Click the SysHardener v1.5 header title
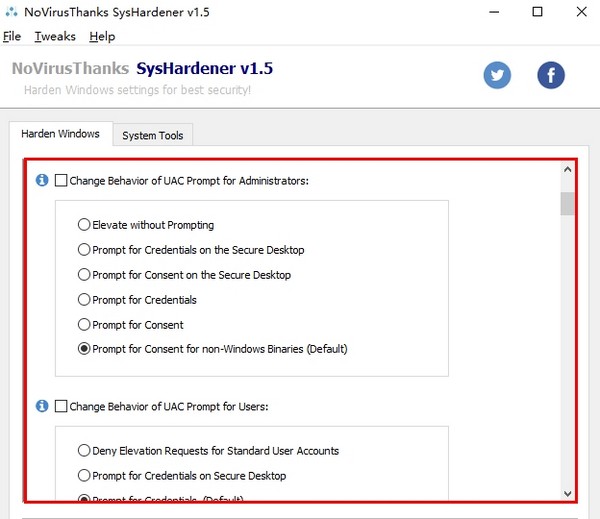Viewport: 600px width, 519px height. click(x=204, y=69)
